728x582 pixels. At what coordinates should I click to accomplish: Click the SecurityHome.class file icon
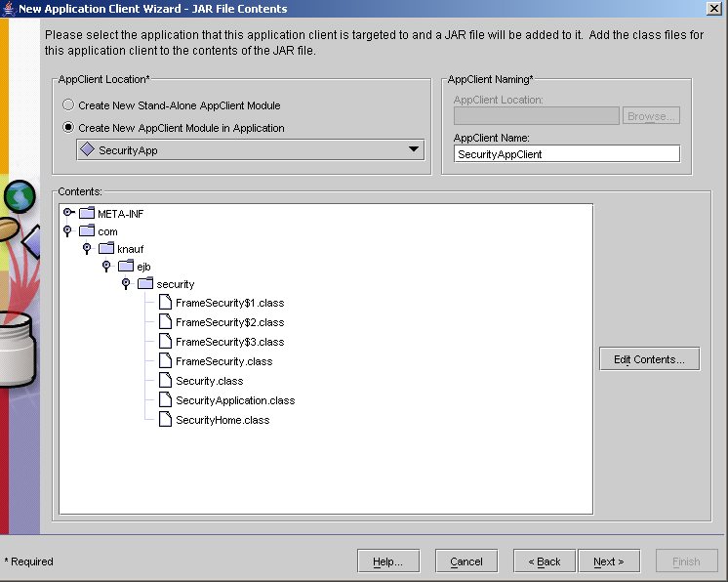coord(165,419)
